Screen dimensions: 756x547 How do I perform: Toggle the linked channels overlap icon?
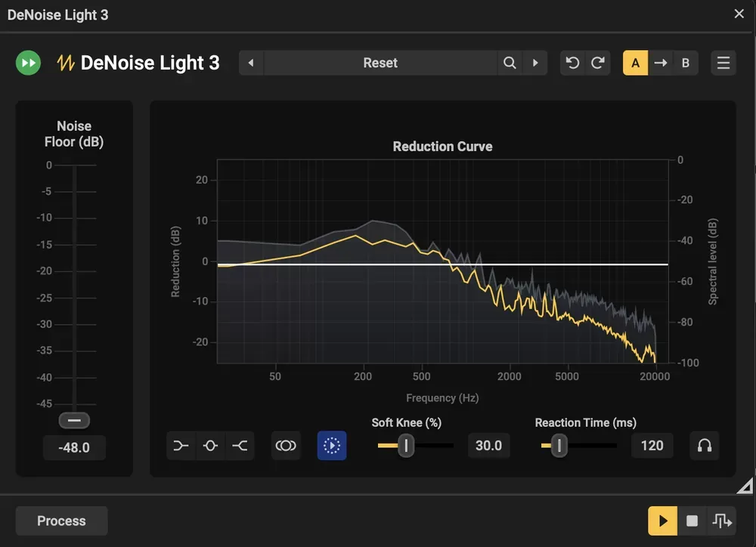286,446
